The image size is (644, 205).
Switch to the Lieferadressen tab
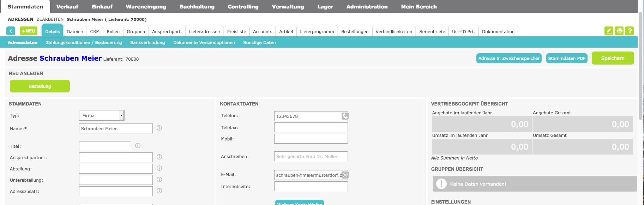204,32
